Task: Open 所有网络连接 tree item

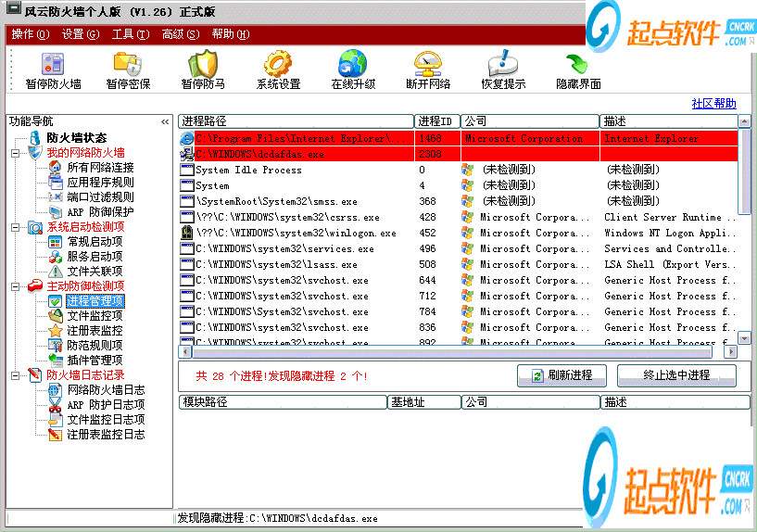Action: [100, 168]
